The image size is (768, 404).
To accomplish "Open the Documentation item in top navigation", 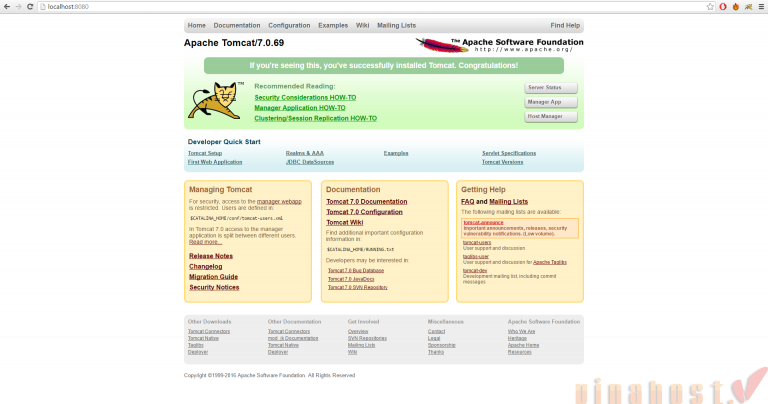I will pos(236,25).
